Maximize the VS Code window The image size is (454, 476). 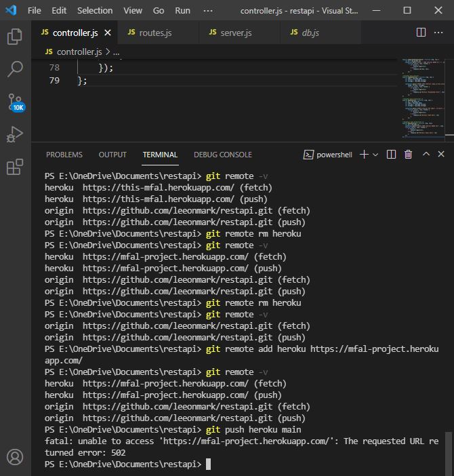point(407,10)
